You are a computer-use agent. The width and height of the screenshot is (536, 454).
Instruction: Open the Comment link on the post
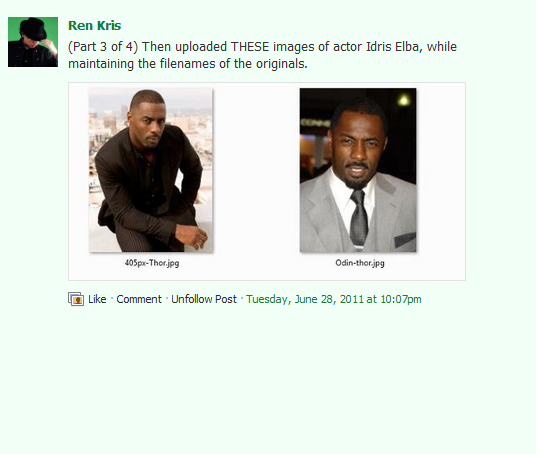[x=139, y=299]
